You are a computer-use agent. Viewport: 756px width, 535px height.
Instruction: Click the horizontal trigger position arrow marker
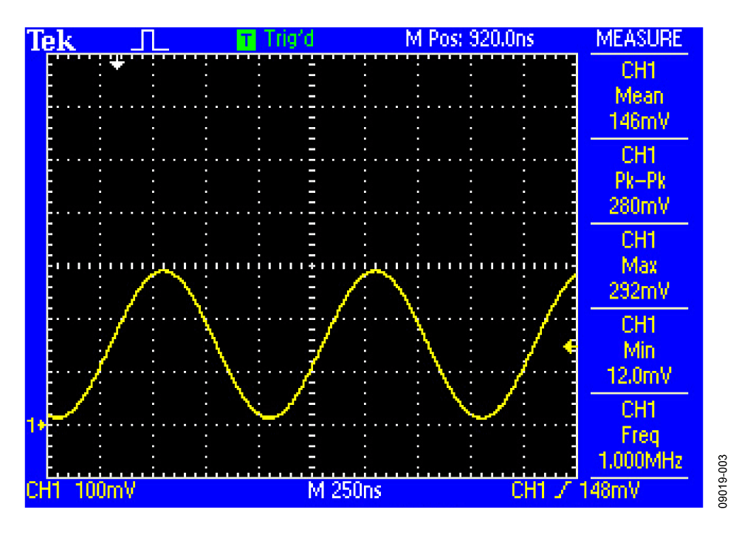coord(117,64)
